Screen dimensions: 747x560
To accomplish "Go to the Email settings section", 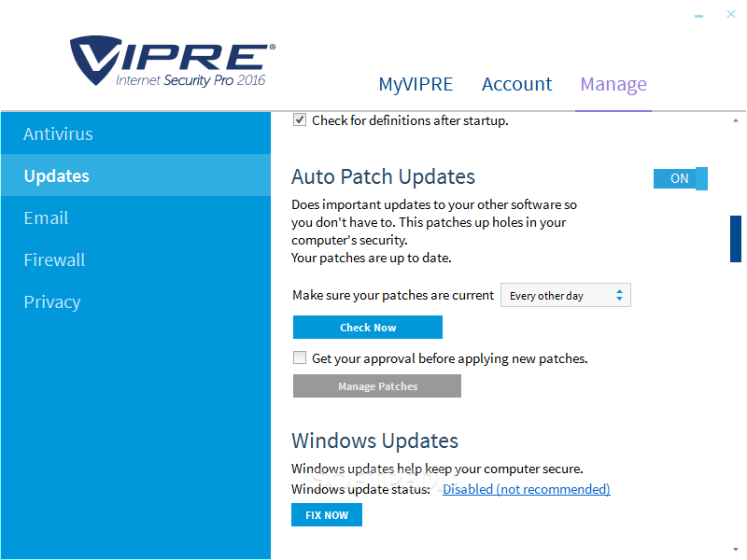I will tap(135, 217).
